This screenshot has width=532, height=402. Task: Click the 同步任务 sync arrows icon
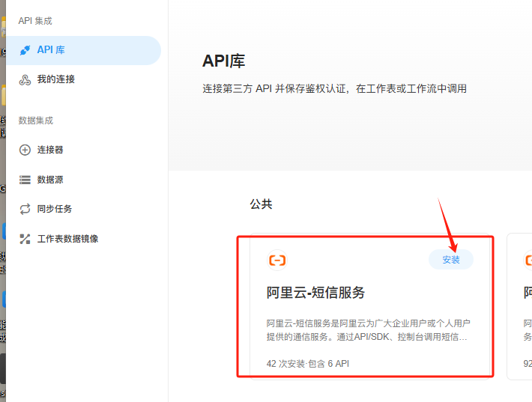(25, 209)
